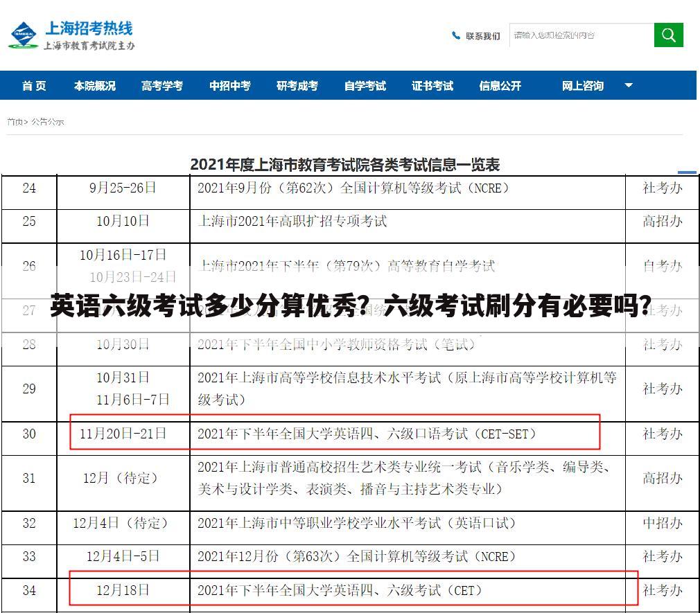Click the 自考办 cell in row 26

pos(663,266)
